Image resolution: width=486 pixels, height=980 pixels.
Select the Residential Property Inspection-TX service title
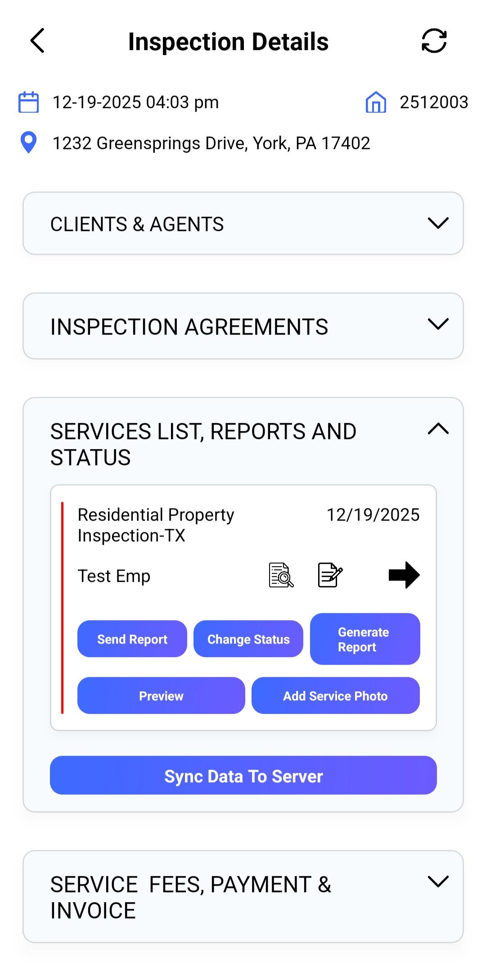click(156, 525)
